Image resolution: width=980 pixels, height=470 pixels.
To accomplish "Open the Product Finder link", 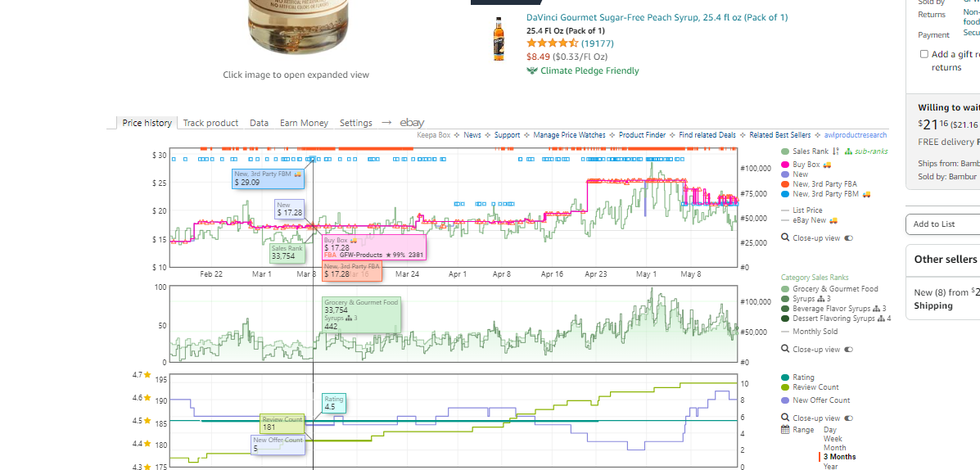I will pyautogui.click(x=642, y=135).
